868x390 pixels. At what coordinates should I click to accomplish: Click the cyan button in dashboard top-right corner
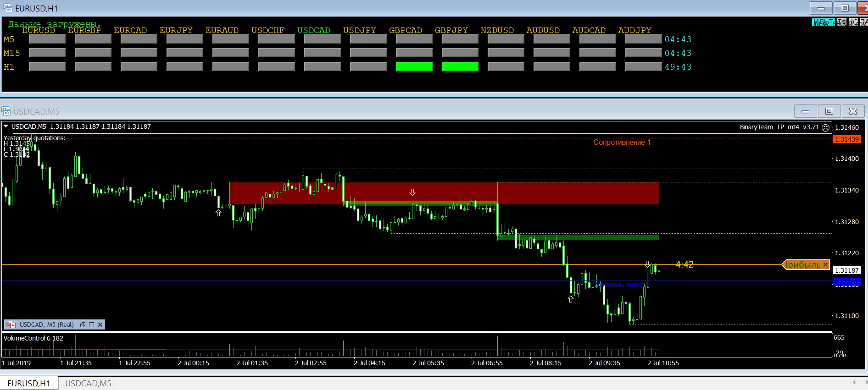[823, 22]
